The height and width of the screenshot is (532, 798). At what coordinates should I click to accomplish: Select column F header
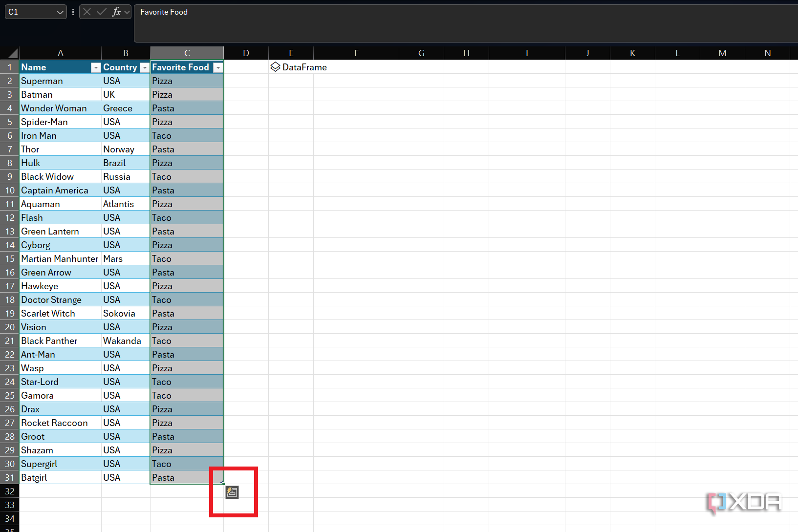(x=356, y=53)
